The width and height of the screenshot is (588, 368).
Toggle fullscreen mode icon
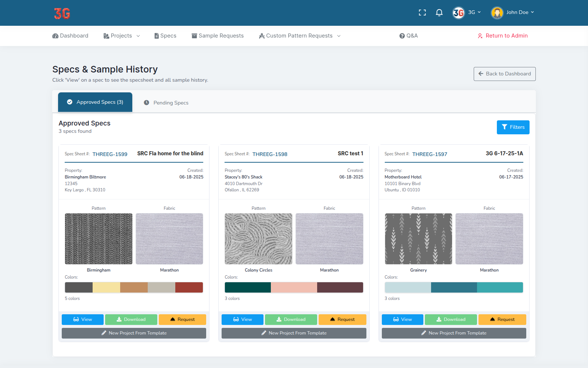pos(422,13)
